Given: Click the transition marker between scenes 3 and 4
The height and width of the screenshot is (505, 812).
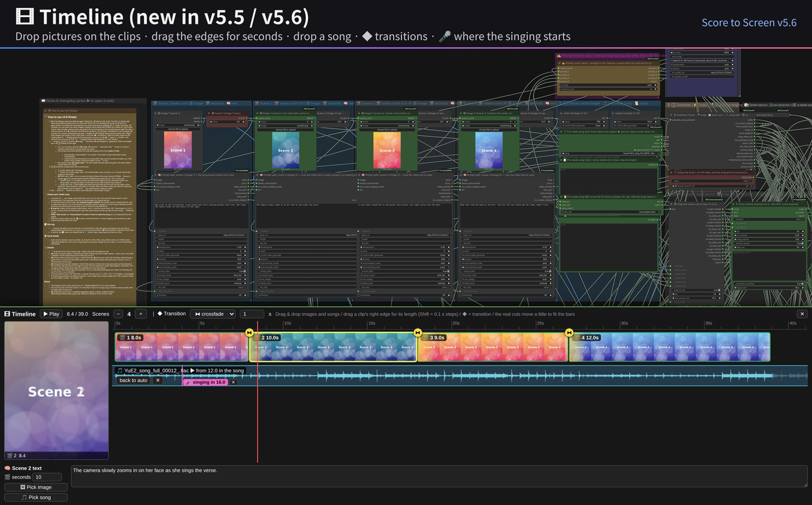Looking at the screenshot, I should [x=569, y=332].
